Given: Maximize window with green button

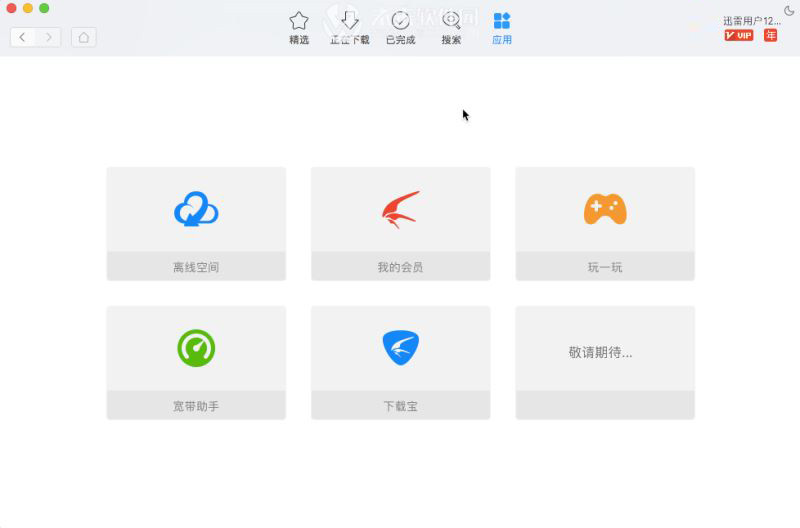Looking at the screenshot, I should pos(44,8).
